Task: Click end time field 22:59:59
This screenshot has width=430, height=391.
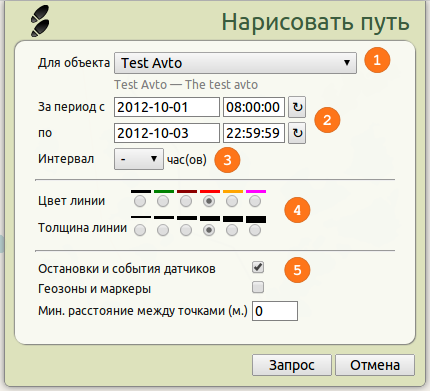Action: (x=254, y=133)
